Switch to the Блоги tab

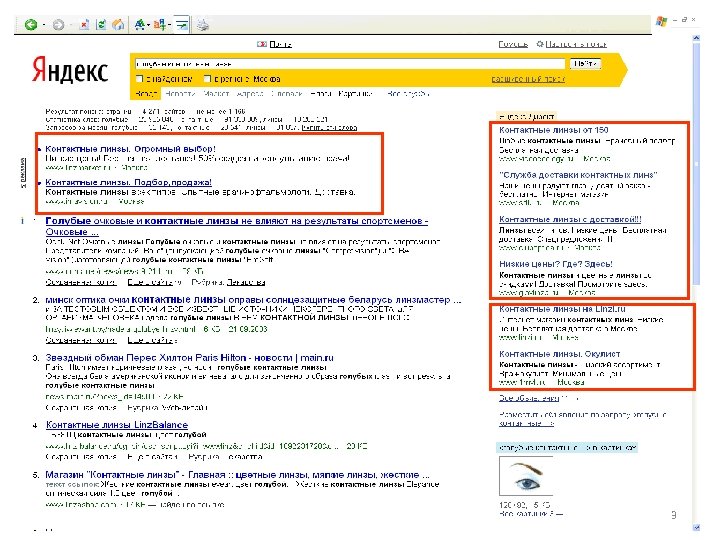321,94
